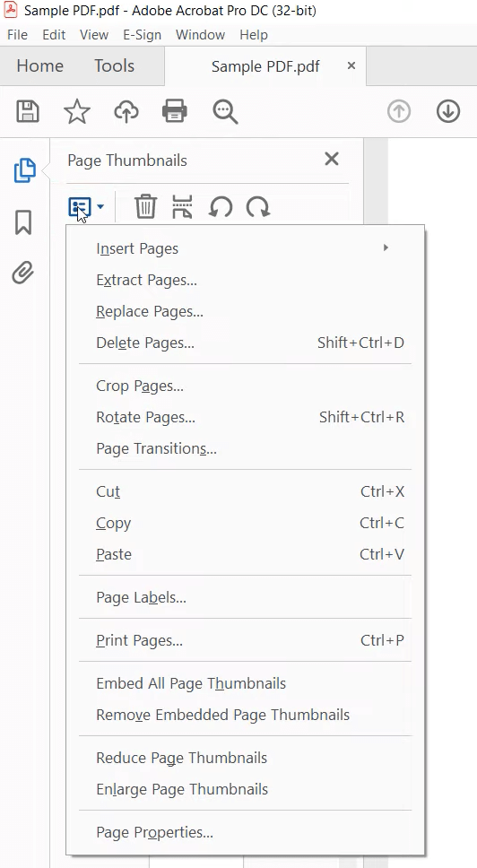
Task: Click the Save file icon
Action: tap(28, 111)
